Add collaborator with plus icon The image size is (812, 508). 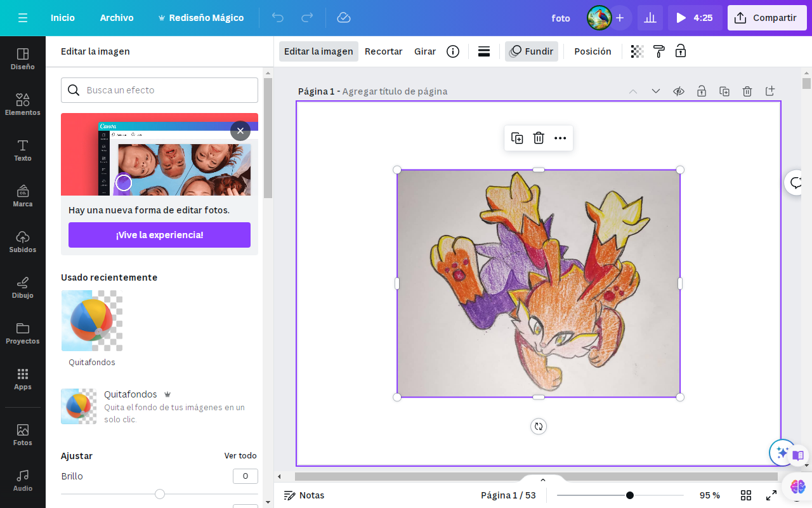click(x=620, y=18)
